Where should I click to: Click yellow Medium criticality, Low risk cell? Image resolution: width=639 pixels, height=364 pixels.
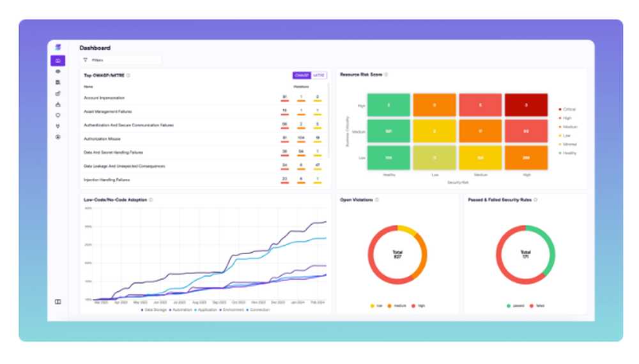435,131
